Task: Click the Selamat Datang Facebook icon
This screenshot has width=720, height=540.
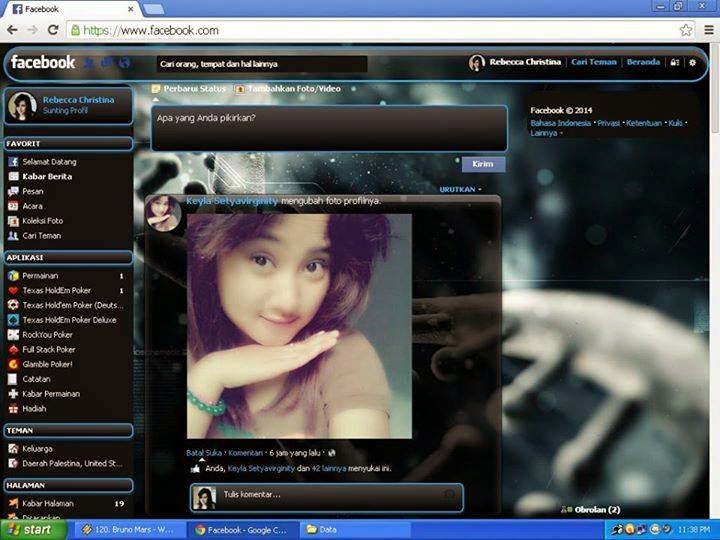Action: [13, 162]
